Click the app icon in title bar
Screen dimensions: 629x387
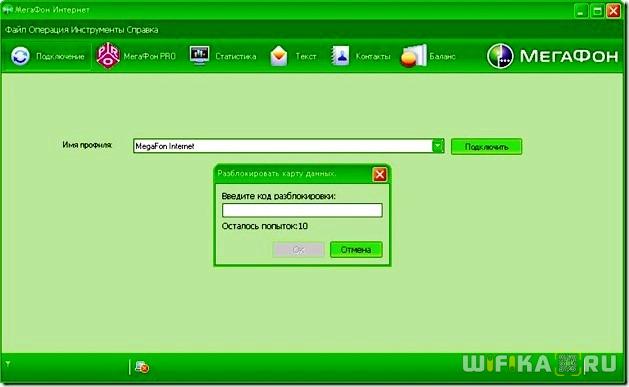tap(7, 9)
